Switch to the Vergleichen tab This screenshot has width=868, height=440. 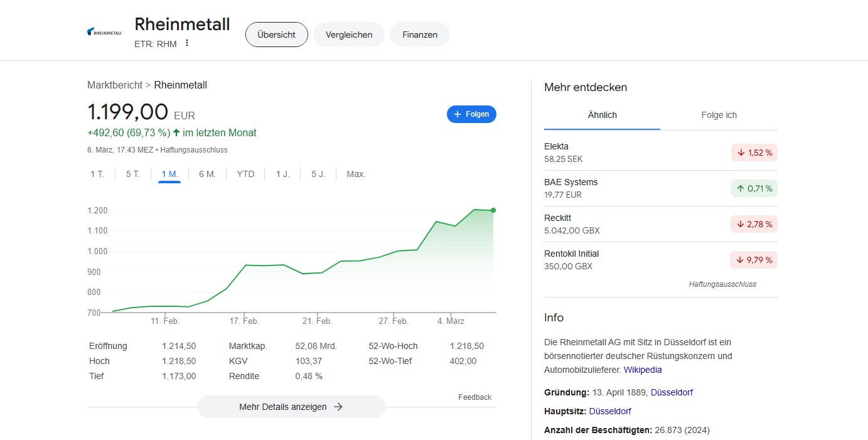click(349, 35)
